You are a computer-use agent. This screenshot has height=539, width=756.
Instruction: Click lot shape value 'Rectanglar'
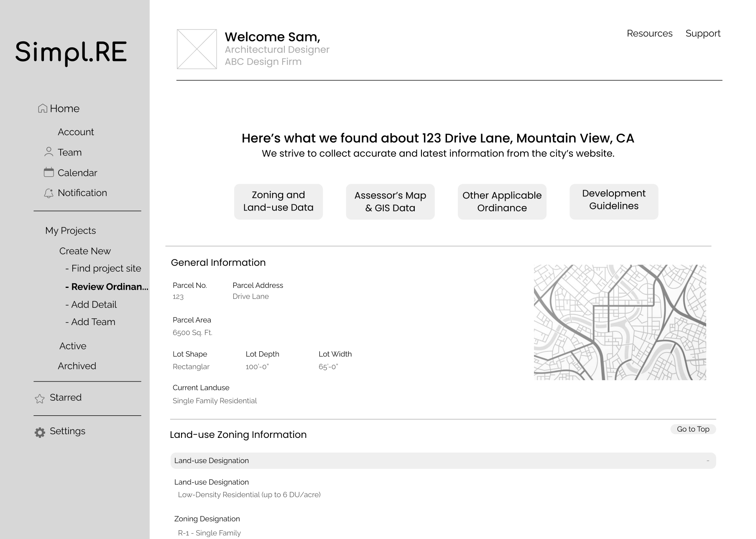(x=191, y=366)
